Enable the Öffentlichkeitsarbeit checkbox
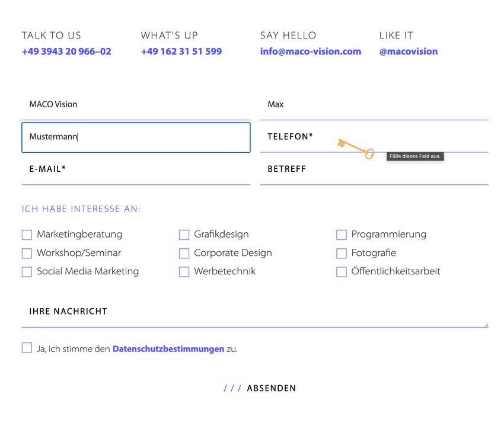This screenshot has width=504, height=426. point(342,272)
